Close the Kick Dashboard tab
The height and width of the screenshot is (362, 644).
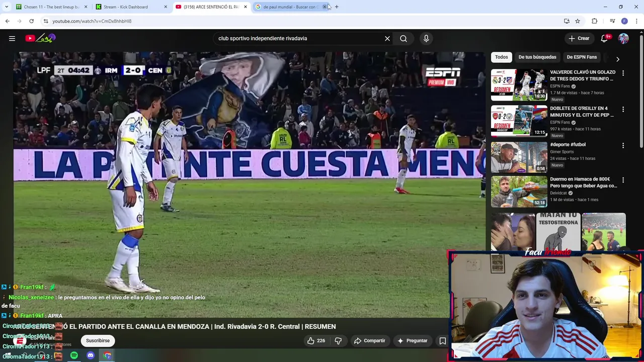[x=166, y=7]
